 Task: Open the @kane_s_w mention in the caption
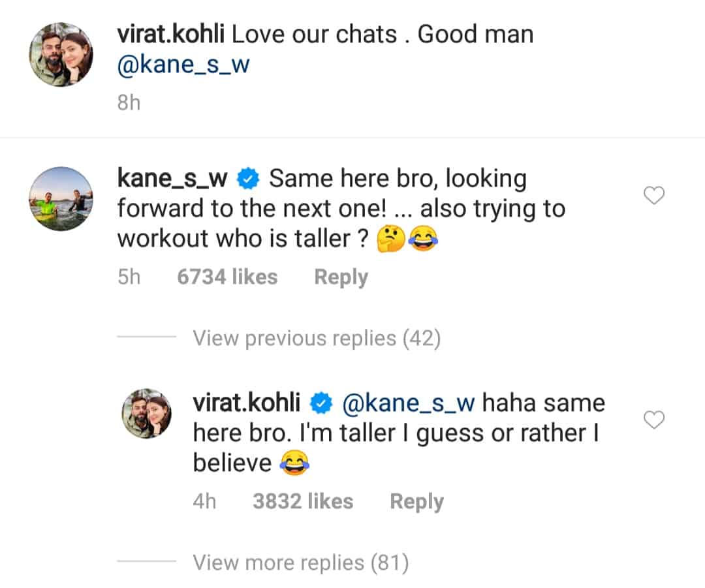(x=183, y=65)
